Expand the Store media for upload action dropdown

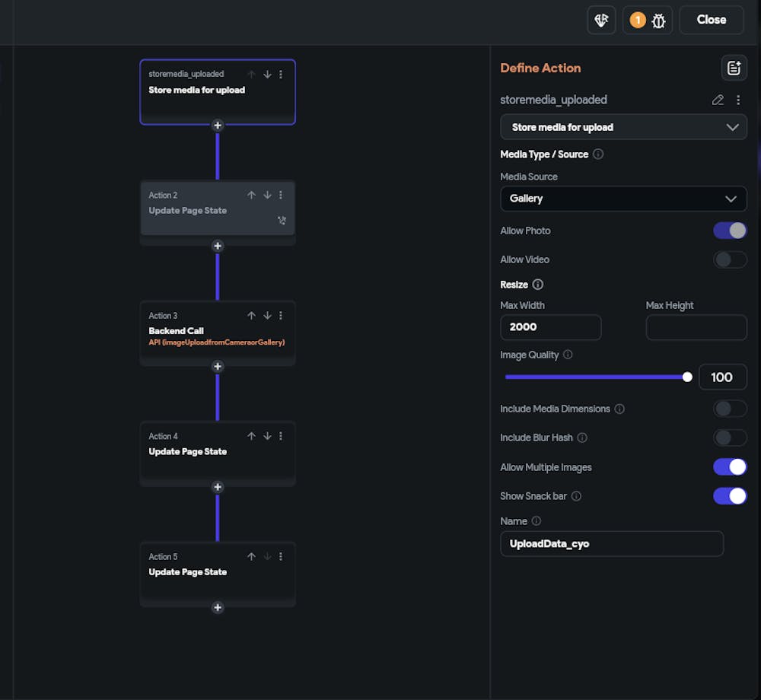(x=623, y=127)
